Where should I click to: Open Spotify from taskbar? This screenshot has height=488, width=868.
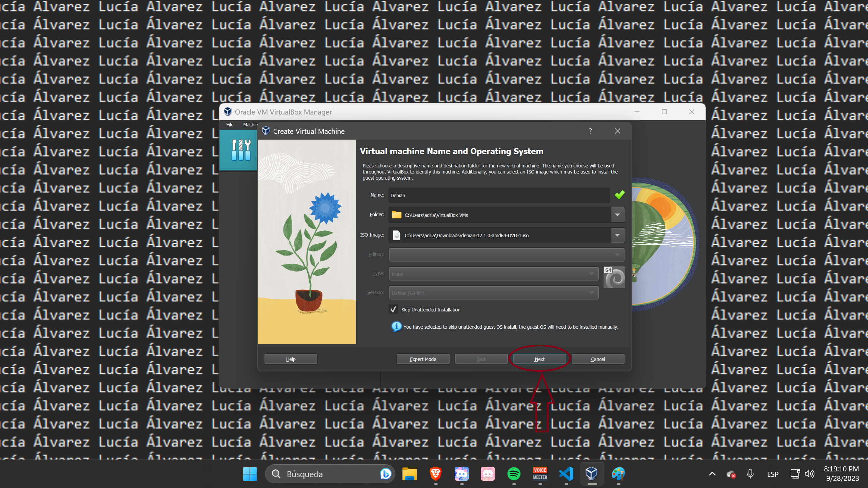514,474
